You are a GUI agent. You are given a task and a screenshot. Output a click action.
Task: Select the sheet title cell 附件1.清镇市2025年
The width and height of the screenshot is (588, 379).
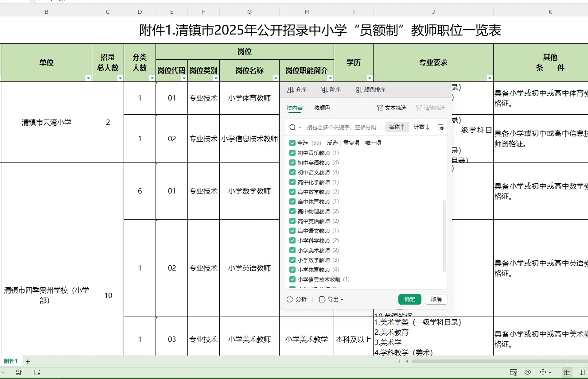point(320,30)
